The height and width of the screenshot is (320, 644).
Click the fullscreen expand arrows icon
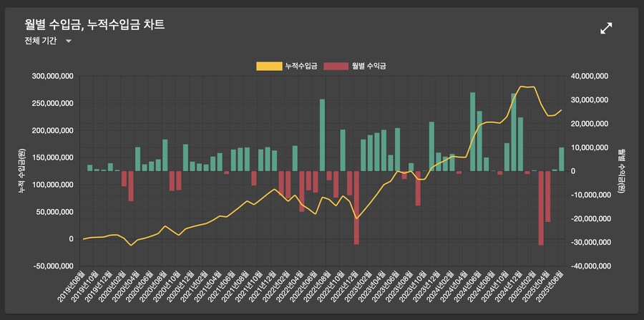coord(606,28)
